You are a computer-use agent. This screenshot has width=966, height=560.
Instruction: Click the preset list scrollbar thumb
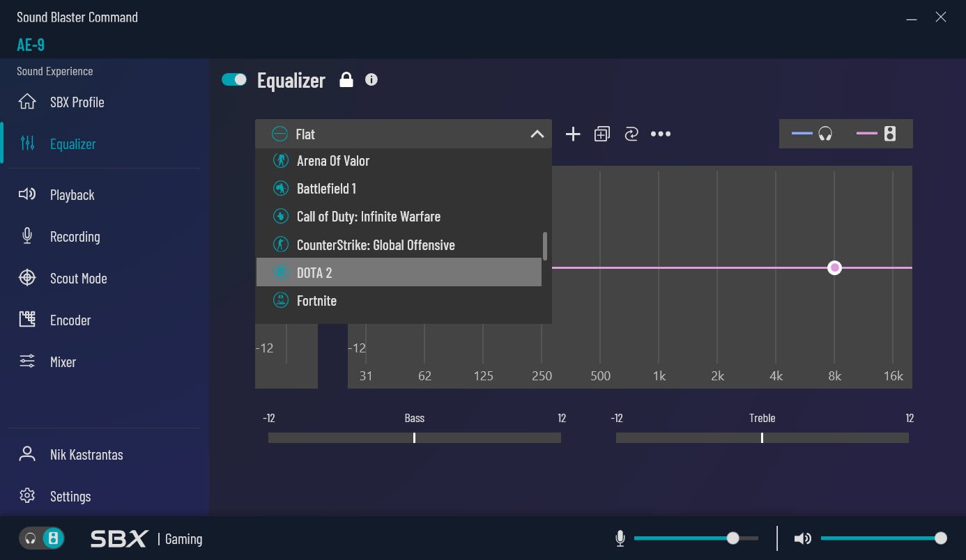click(x=545, y=246)
